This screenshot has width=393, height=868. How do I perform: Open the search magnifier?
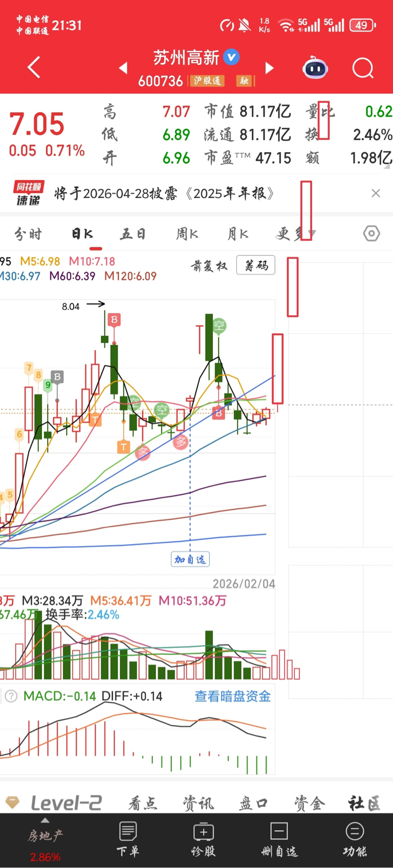tap(363, 68)
